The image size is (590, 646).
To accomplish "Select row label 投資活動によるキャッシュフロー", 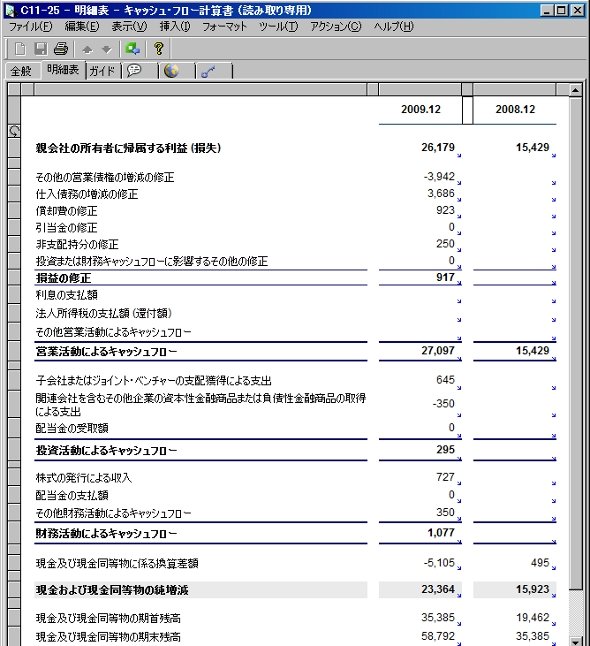I will 106,450.
